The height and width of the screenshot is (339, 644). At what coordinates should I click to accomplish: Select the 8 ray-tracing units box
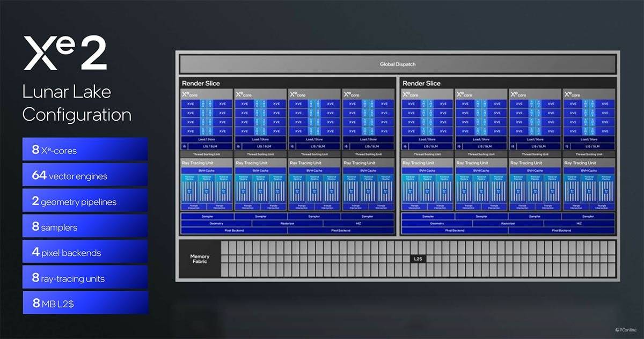tap(85, 277)
